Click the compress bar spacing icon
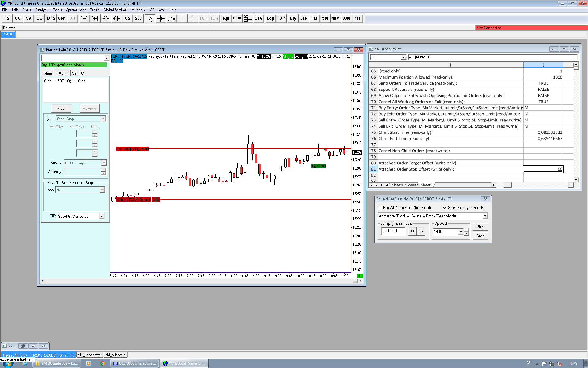 point(95,18)
